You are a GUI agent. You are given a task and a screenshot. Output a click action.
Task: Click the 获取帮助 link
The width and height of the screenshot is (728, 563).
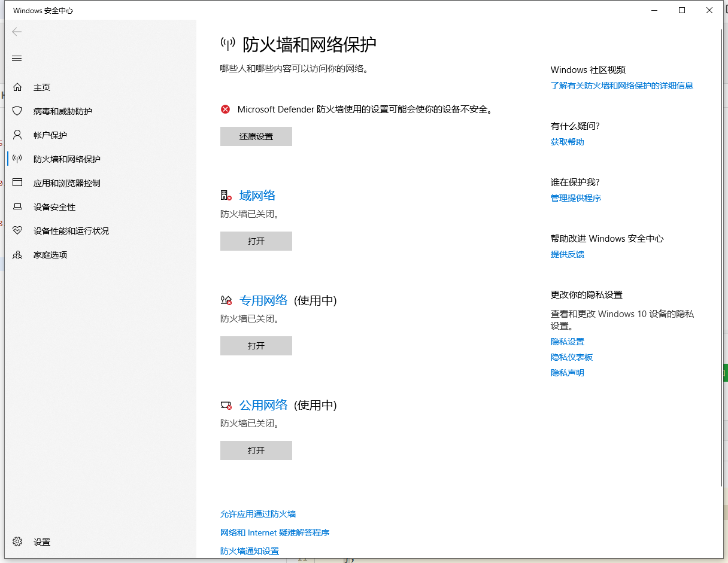(568, 142)
